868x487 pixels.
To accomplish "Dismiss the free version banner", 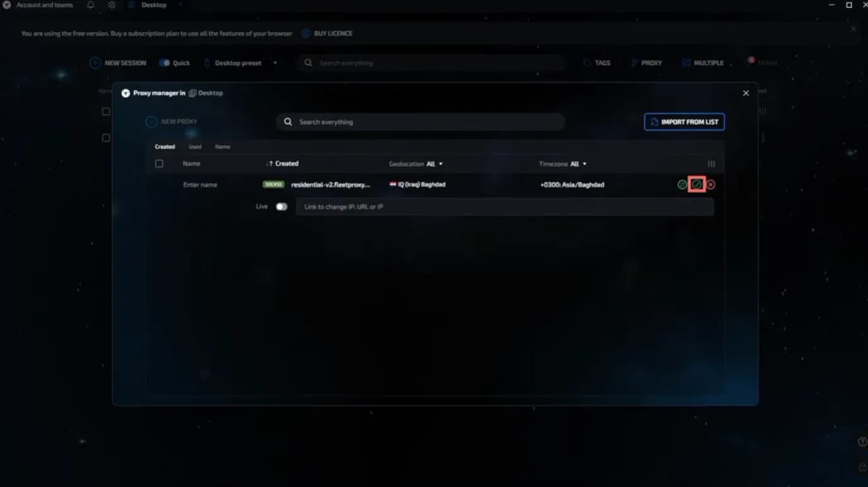I will pyautogui.click(x=853, y=29).
